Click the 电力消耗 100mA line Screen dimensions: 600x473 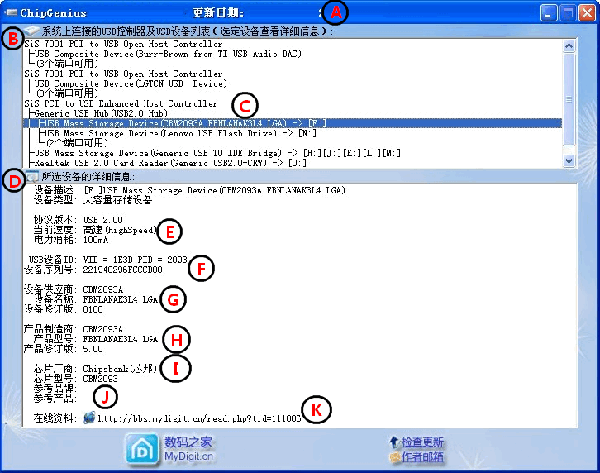pos(71,240)
